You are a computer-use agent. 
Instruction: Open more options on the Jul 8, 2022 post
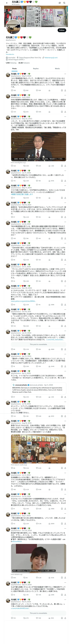[x=65, y=95]
